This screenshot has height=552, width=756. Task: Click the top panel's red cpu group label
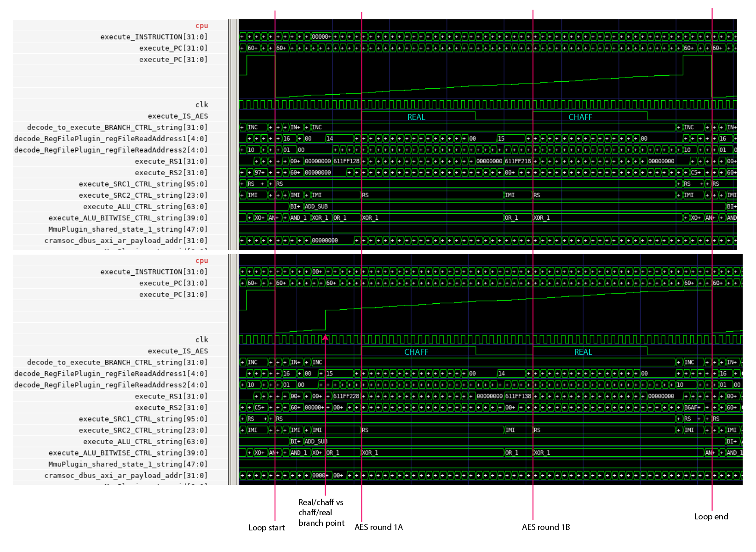click(x=201, y=26)
